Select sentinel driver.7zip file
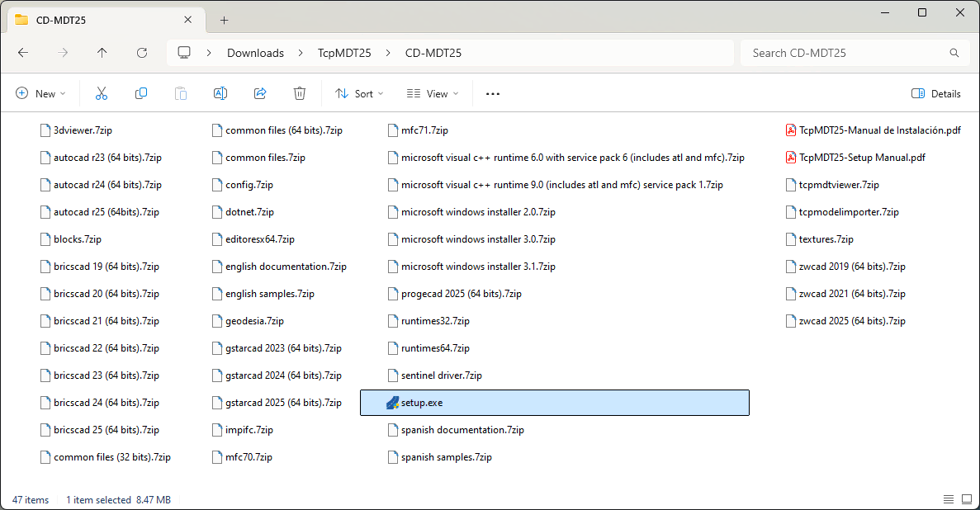Image resolution: width=980 pixels, height=510 pixels. pyautogui.click(x=434, y=375)
